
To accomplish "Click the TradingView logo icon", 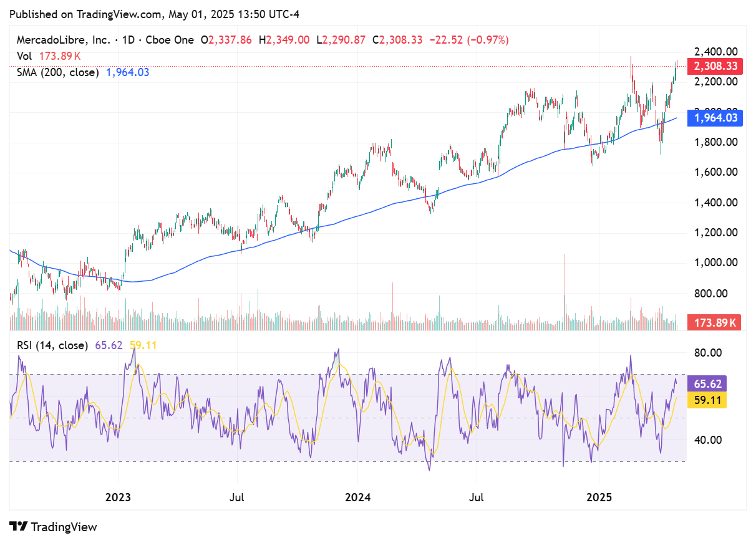I will click(19, 527).
